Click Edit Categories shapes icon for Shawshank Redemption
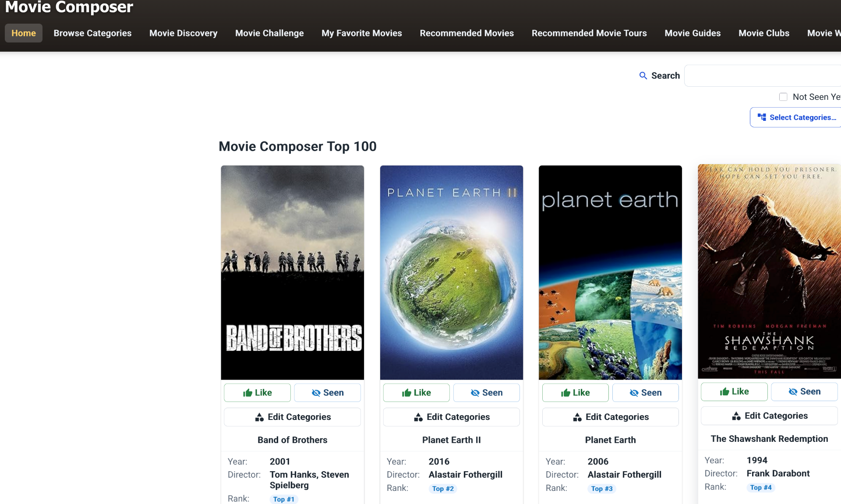The width and height of the screenshot is (841, 504). (737, 416)
